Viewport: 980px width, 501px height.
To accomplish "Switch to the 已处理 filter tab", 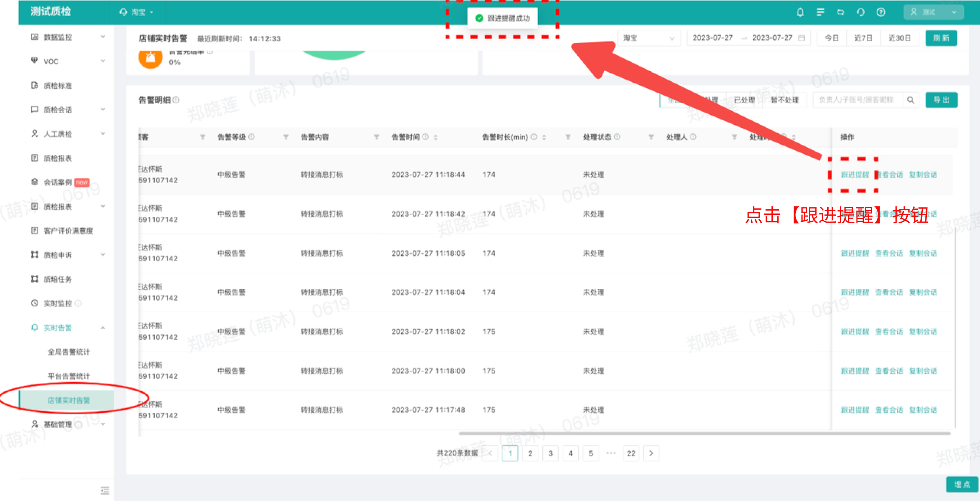I will (x=744, y=100).
